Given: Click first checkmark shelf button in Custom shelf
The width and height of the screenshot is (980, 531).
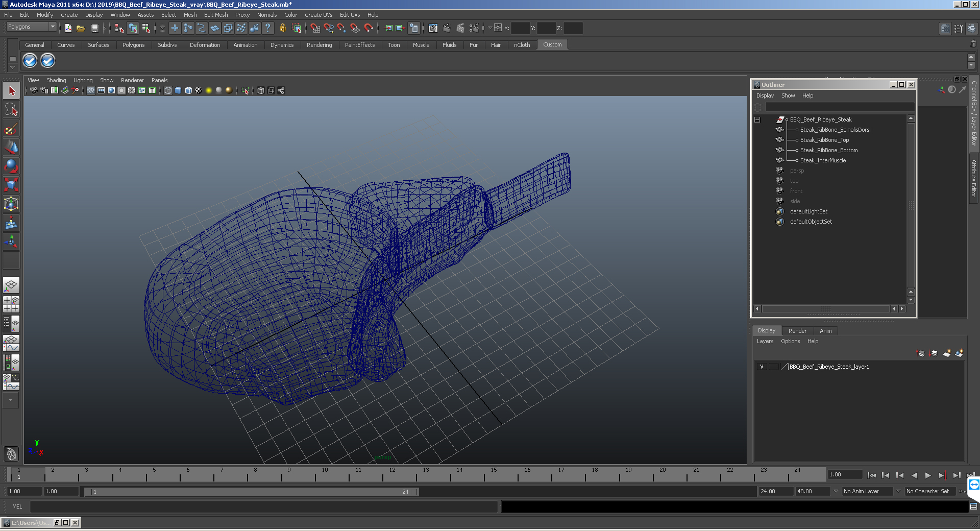Looking at the screenshot, I should pyautogui.click(x=30, y=61).
